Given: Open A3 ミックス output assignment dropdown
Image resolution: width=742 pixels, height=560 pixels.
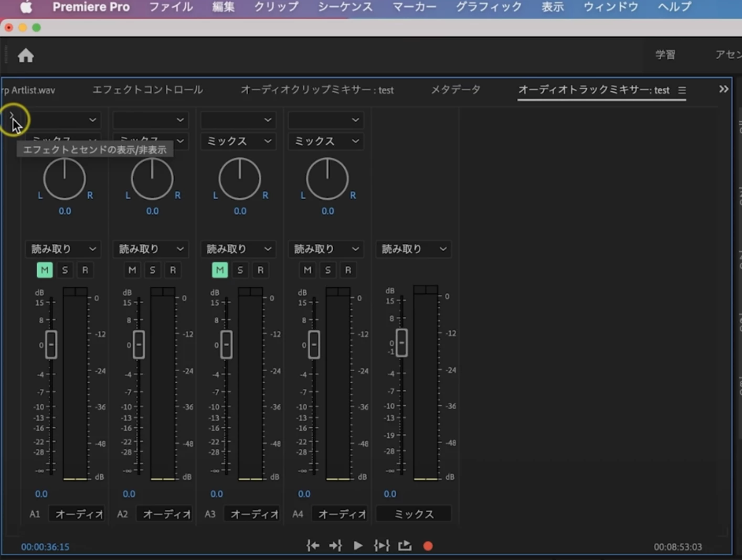Looking at the screenshot, I should click(238, 141).
